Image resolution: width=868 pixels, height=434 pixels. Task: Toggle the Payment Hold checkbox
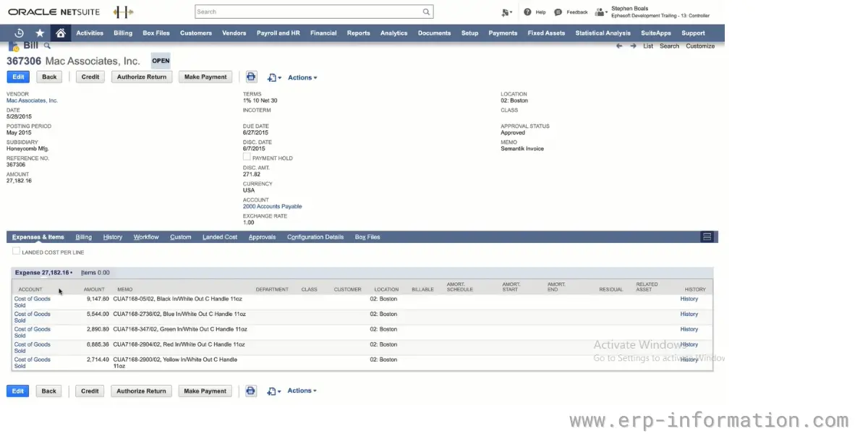pyautogui.click(x=247, y=157)
